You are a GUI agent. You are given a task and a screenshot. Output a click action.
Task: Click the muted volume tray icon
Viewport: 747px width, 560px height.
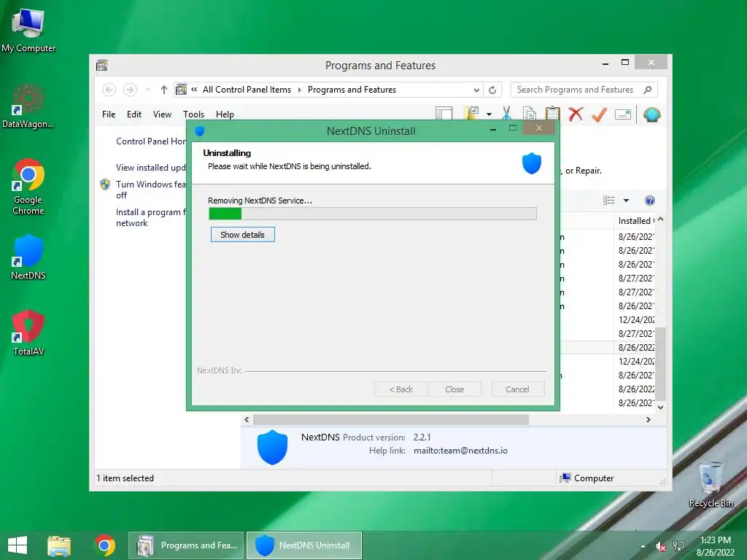(660, 546)
